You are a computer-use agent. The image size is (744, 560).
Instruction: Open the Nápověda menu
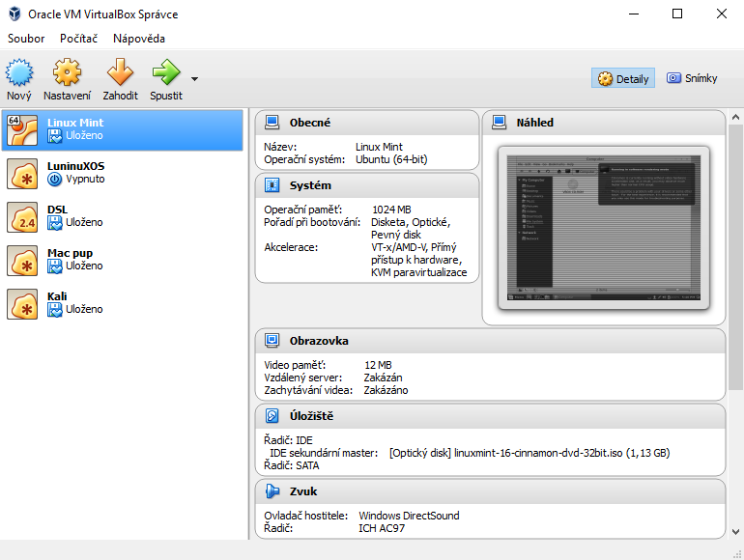139,39
